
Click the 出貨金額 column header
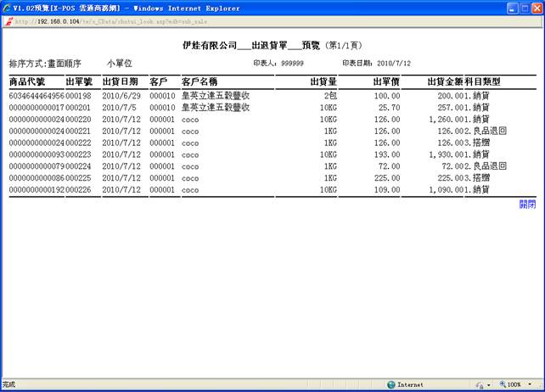tap(445, 82)
